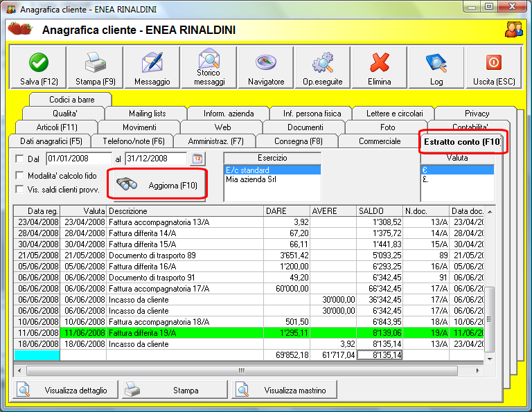This screenshot has width=532, height=412.
Task: Click Visualizza dettaglio button
Action: [x=66, y=390]
